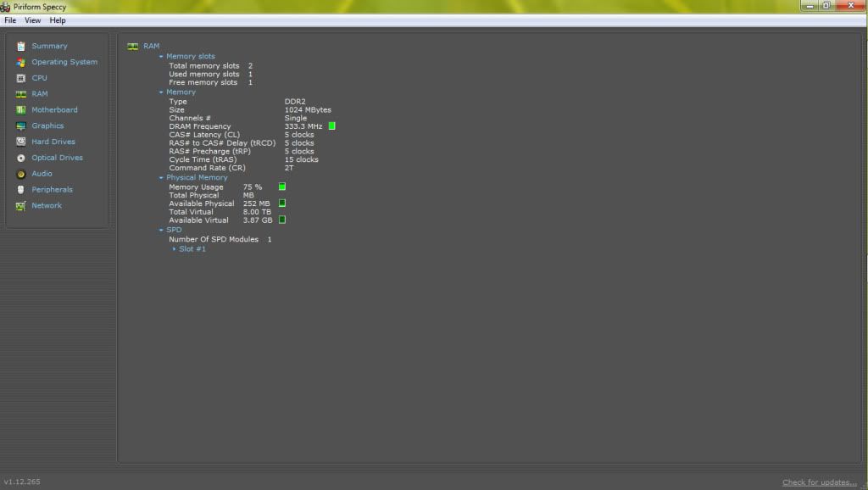This screenshot has height=490, width=868.
Task: Click the RAM header icon in main panel
Action: coord(132,47)
